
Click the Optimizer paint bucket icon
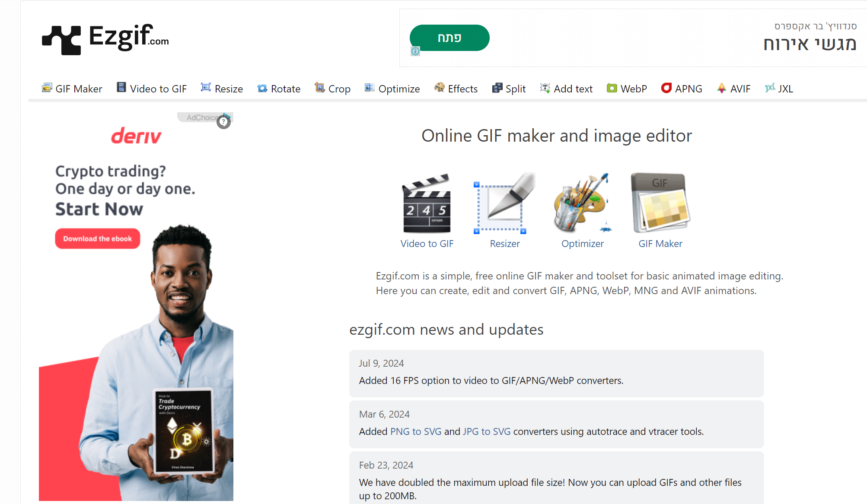coord(582,203)
